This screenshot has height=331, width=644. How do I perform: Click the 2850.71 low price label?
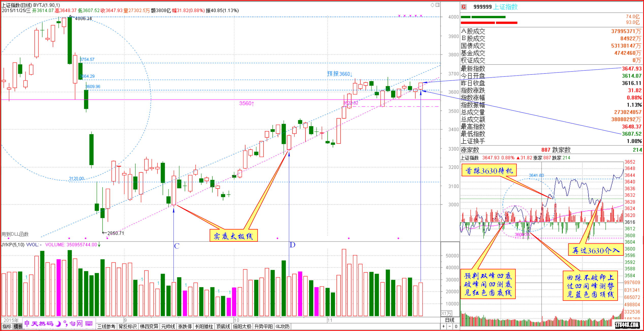[x=116, y=233]
